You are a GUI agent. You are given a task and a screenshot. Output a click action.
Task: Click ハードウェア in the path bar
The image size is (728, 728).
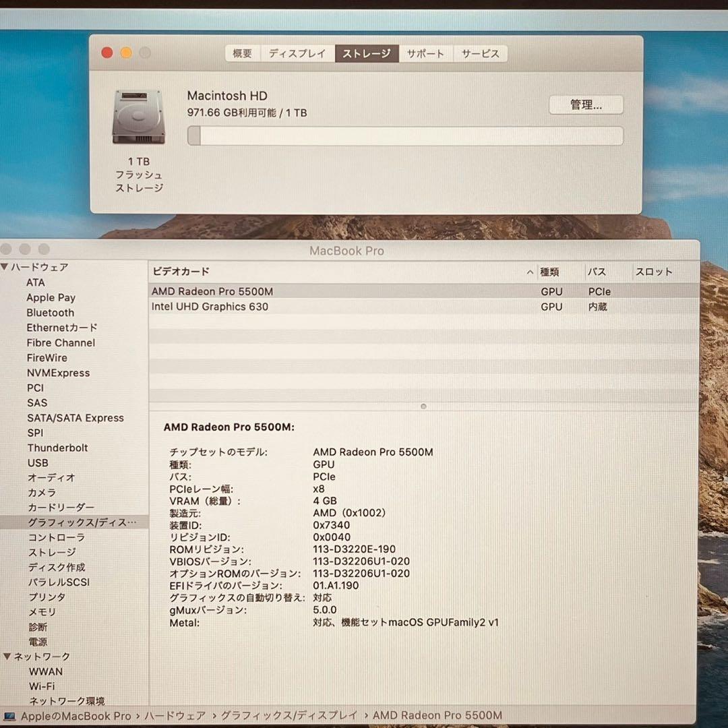point(175,716)
